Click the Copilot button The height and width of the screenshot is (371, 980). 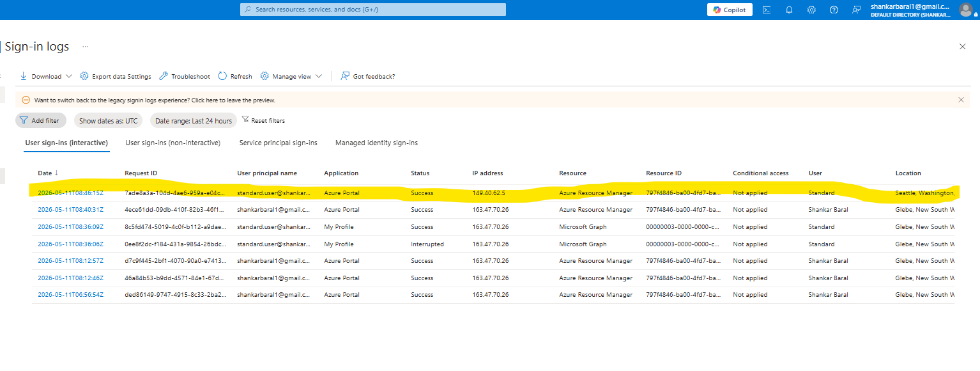coord(730,10)
